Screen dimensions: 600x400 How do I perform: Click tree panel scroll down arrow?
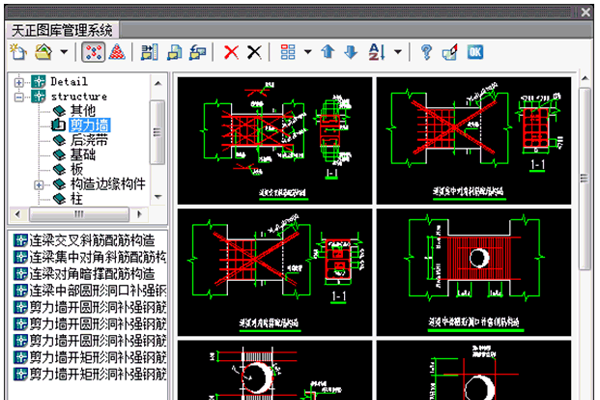[158, 197]
